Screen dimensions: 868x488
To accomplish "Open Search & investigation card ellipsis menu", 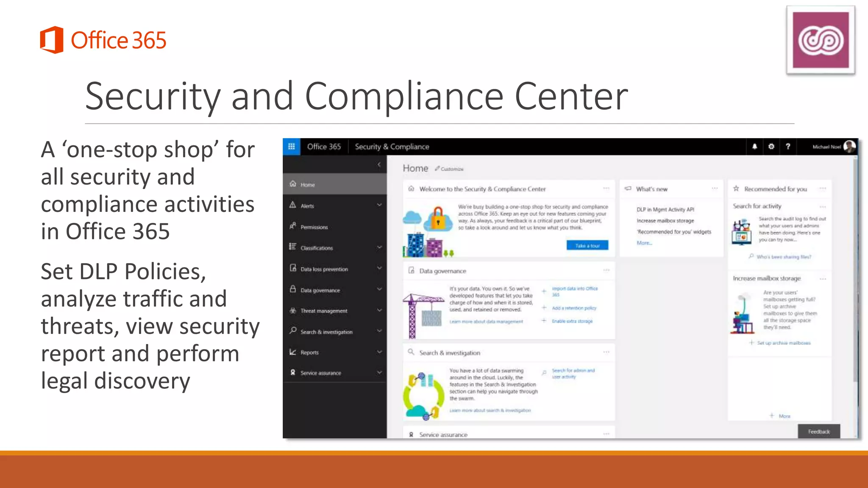I will point(606,352).
